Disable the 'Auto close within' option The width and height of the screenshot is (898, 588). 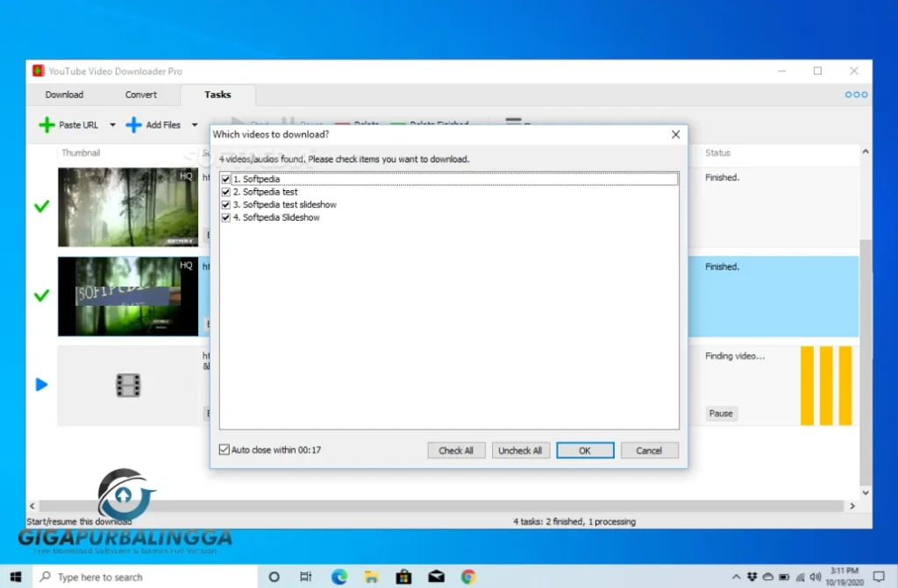tap(224, 449)
